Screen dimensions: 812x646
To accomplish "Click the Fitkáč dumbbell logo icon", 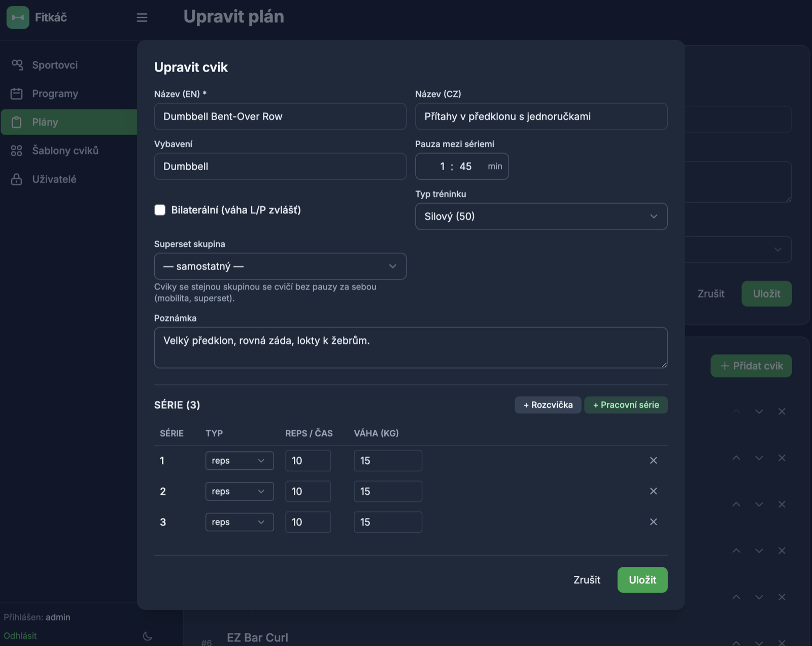I will pos(18,17).
